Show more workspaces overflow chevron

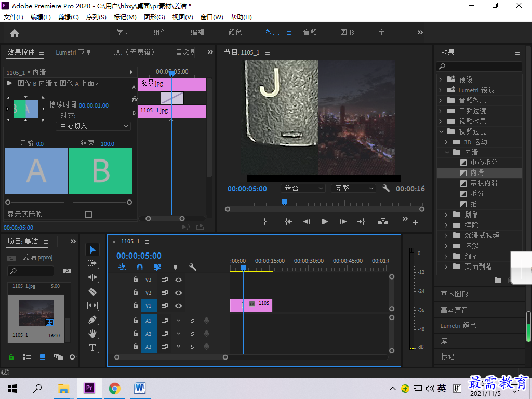click(420, 32)
